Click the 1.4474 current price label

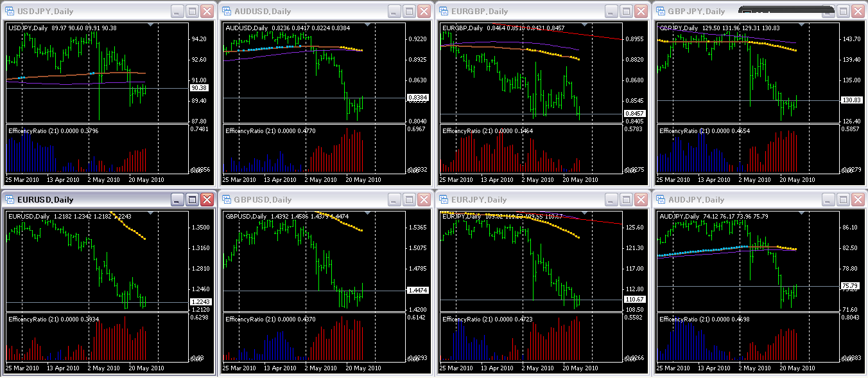tap(417, 291)
